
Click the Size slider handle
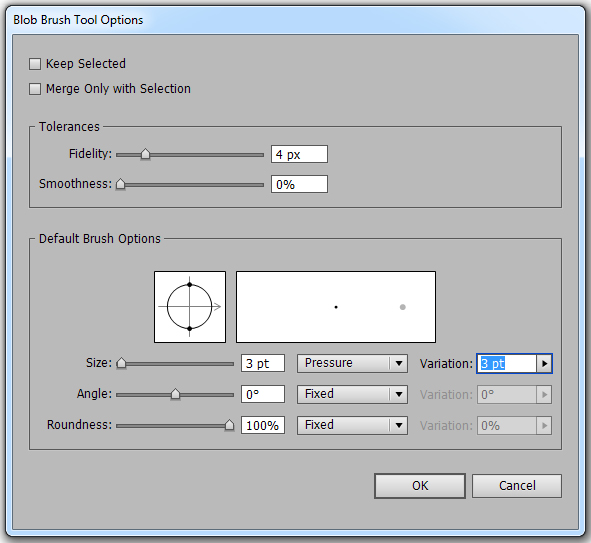121,363
